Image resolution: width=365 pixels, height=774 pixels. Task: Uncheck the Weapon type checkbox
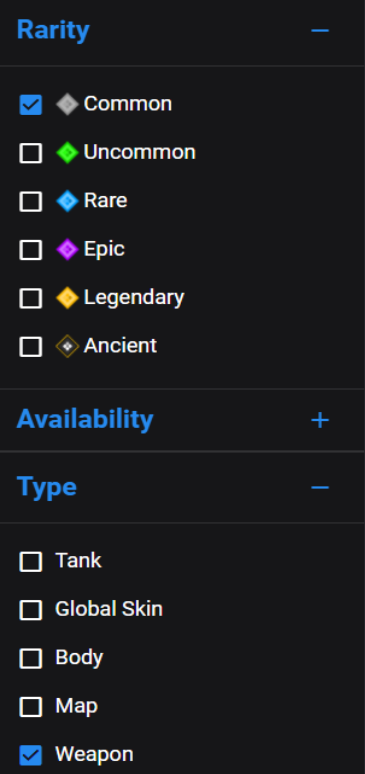31,755
